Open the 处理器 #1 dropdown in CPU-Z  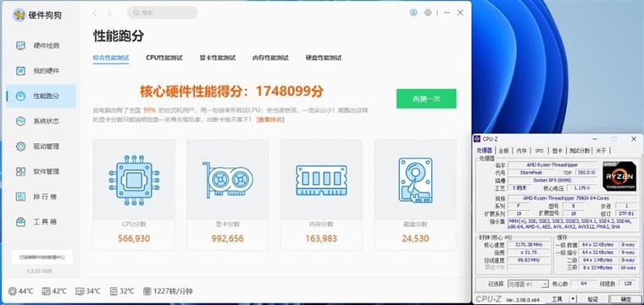[x=528, y=284]
